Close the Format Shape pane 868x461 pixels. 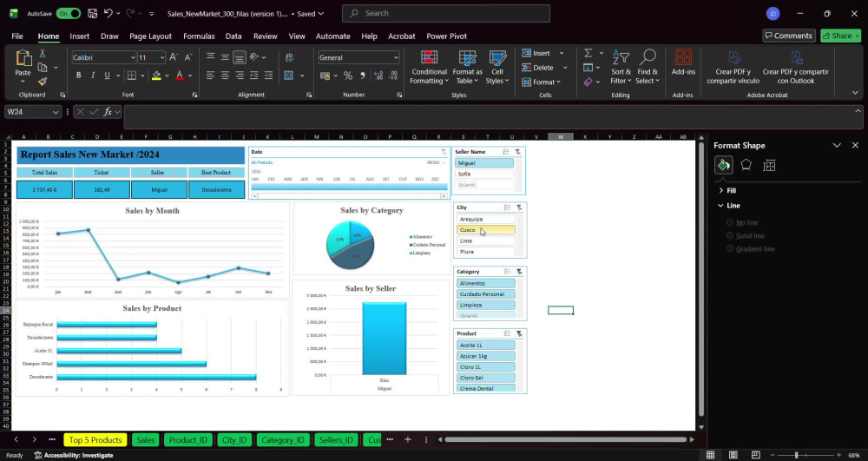855,146
